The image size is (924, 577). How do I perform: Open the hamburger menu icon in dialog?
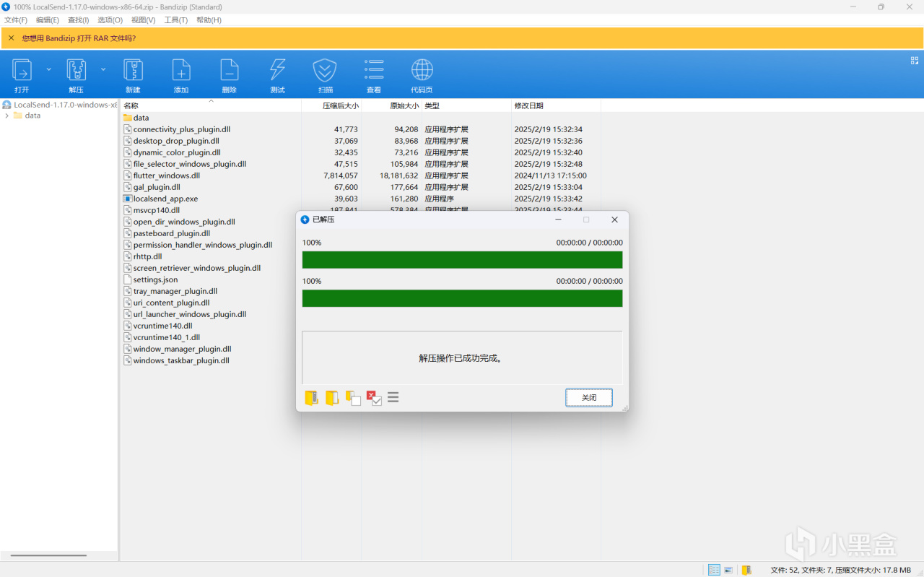point(393,397)
